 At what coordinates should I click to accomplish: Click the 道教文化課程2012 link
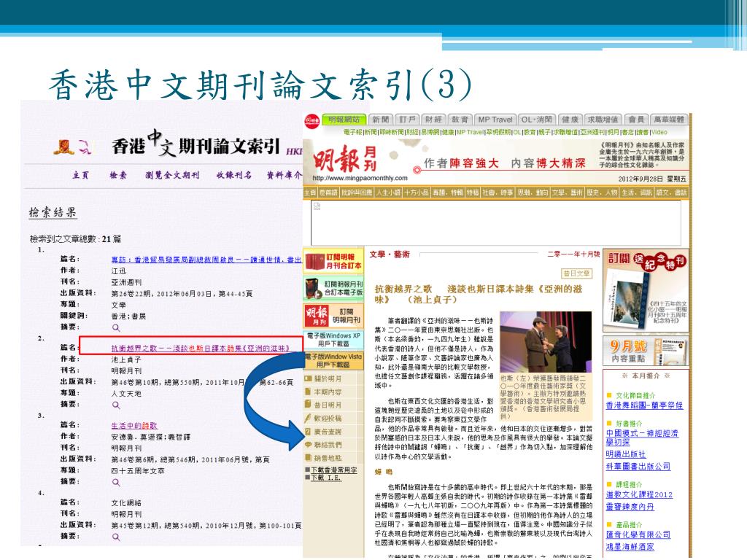(639, 495)
